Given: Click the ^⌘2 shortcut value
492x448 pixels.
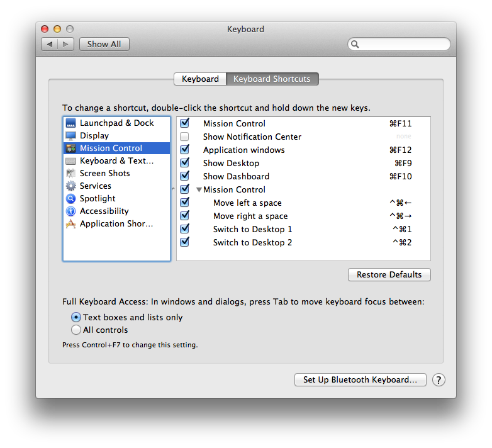Looking at the screenshot, I should pyautogui.click(x=402, y=242).
